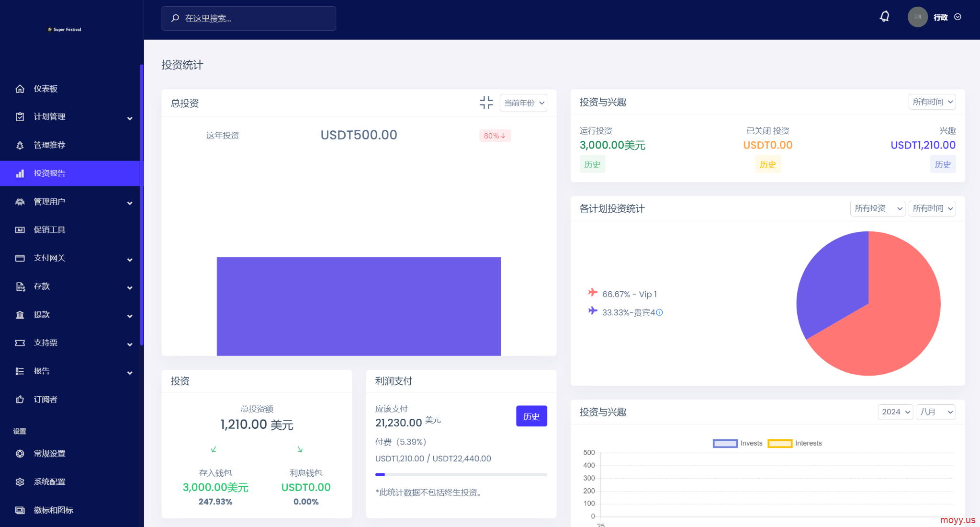The height and width of the screenshot is (527, 980).
Task: Collapse the 总投资 chart with the shrink icon
Action: coord(486,103)
